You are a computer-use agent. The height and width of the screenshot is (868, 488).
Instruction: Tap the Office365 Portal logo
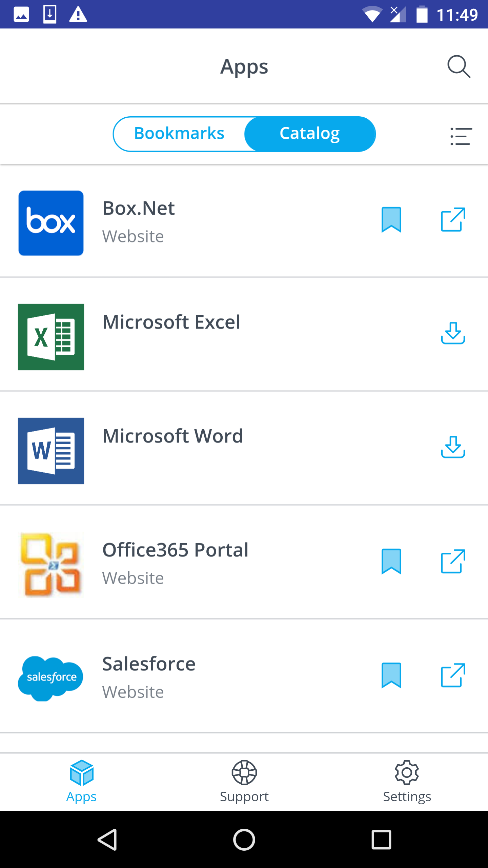(x=51, y=565)
